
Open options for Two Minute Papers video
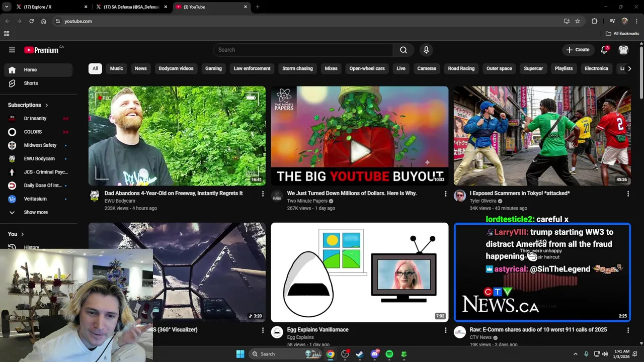tap(445, 194)
